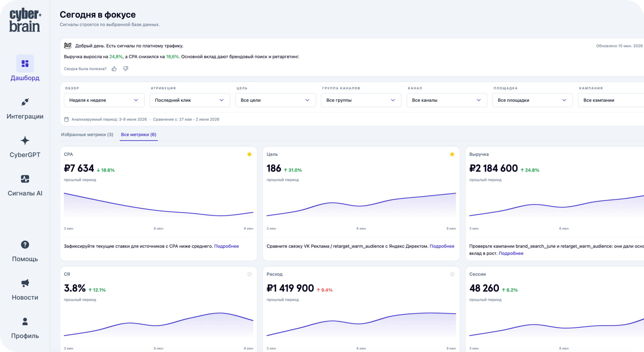
Task: Click Подробнее link in Выручка card
Action: 511,253
